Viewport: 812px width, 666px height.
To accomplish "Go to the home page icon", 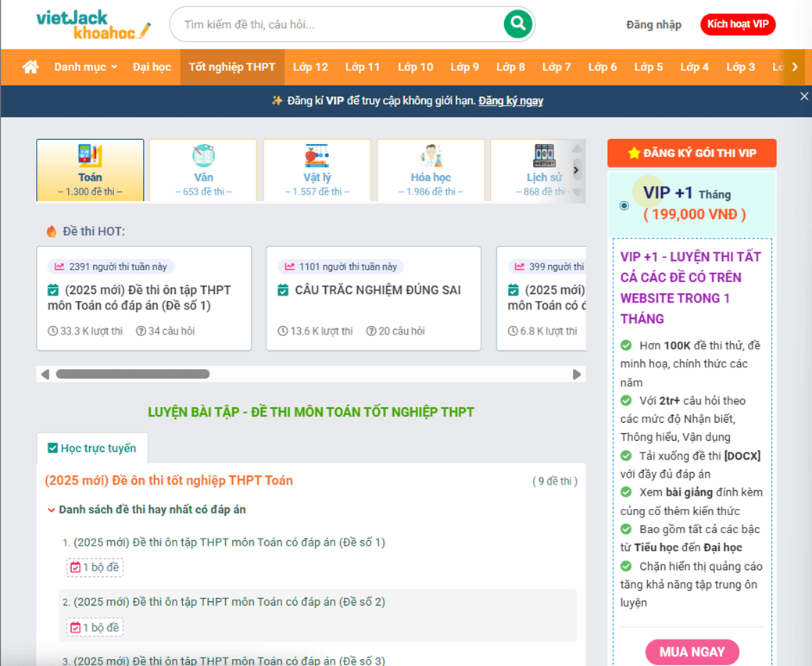I will [30, 67].
